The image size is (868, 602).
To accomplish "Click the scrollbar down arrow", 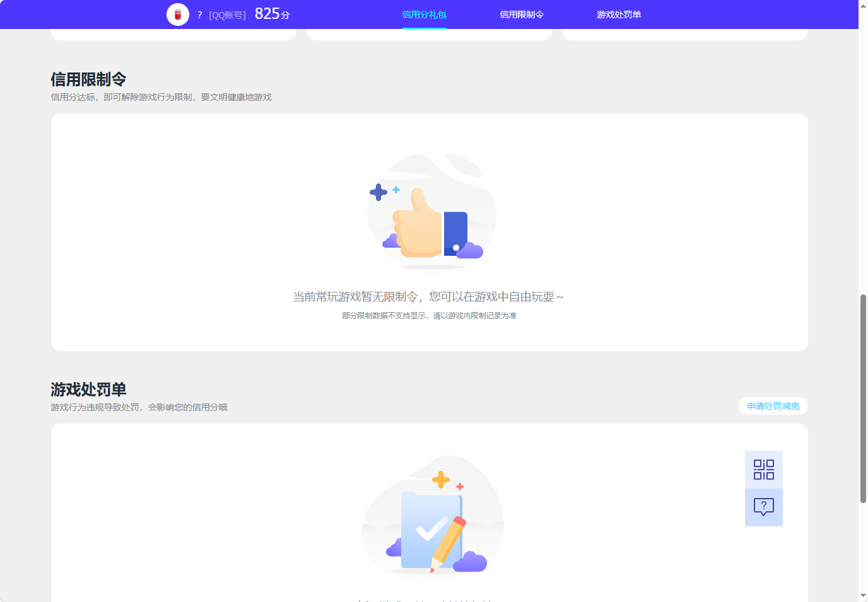I will pos(863,596).
